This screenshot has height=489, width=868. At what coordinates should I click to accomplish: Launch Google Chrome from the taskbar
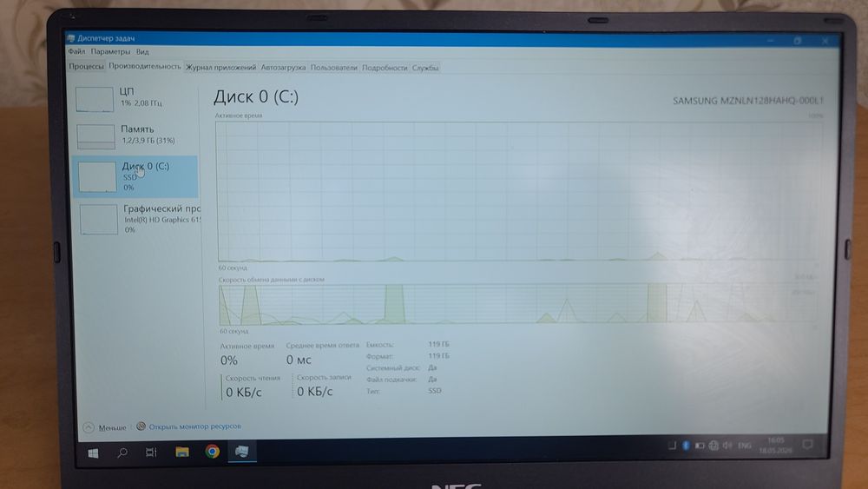click(212, 452)
